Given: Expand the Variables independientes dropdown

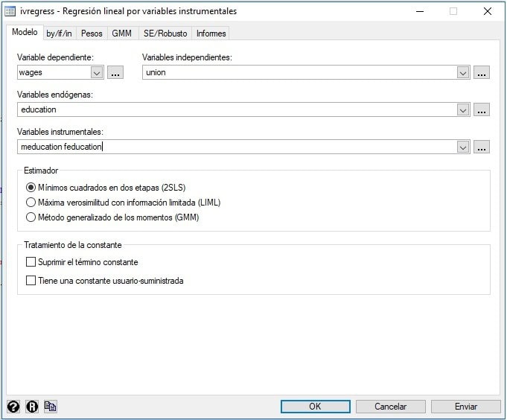Looking at the screenshot, I should coord(463,72).
